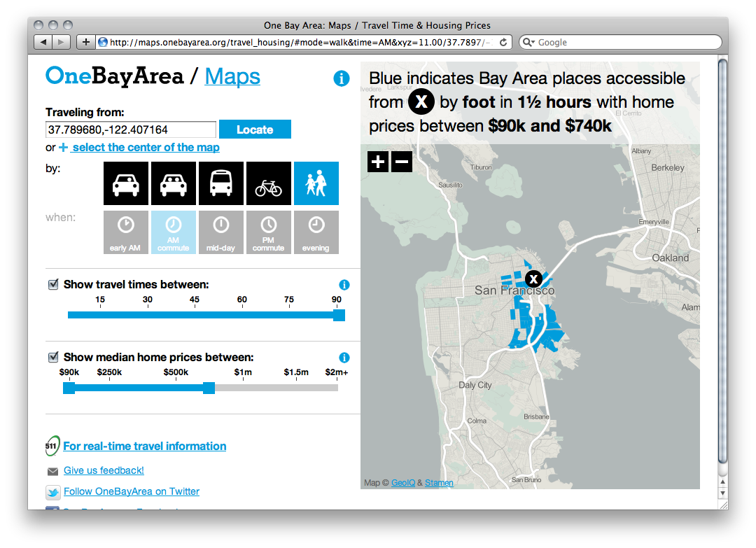The width and height of the screenshot is (756, 548).
Task: Open the 511 real-time travel information link
Action: 144,446
